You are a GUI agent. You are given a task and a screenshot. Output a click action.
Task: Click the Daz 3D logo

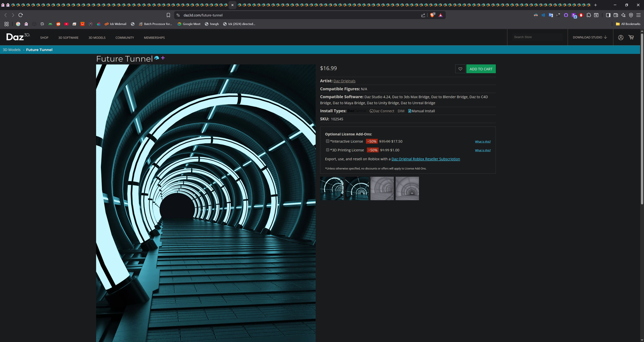tap(18, 37)
